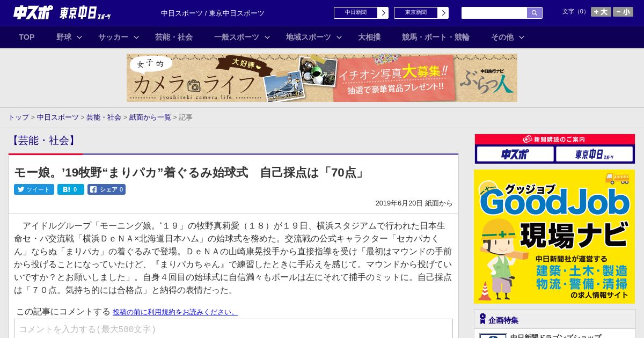Click the 東京中日スポーツ subscription button in sidebar
Image resolution: width=644 pixels, height=338 pixels.
tap(594, 154)
